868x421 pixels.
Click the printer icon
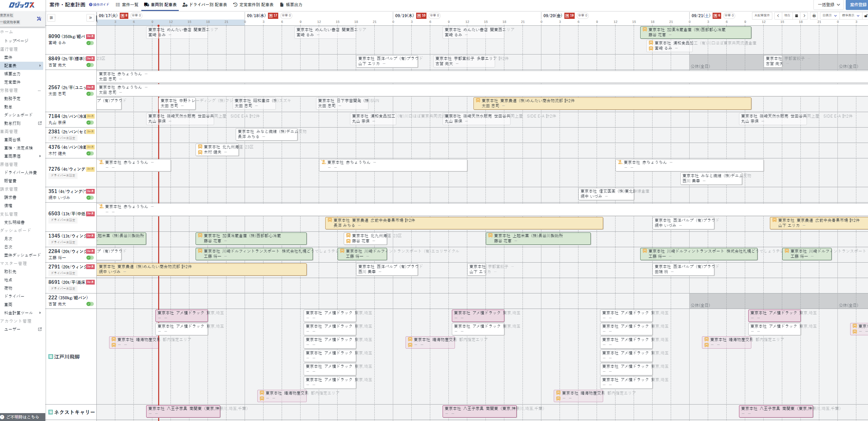(x=814, y=15)
